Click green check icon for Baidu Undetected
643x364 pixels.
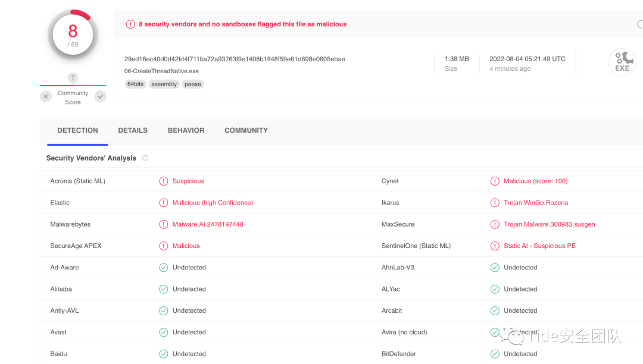(x=164, y=354)
